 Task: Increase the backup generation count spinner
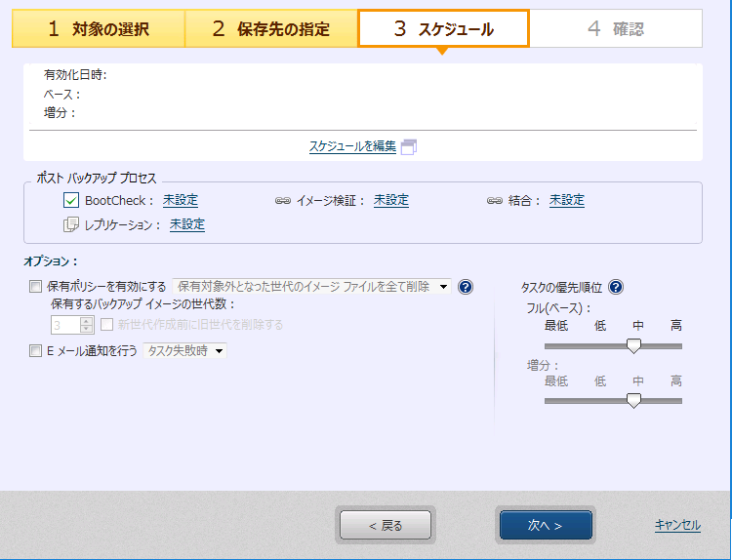(x=87, y=320)
